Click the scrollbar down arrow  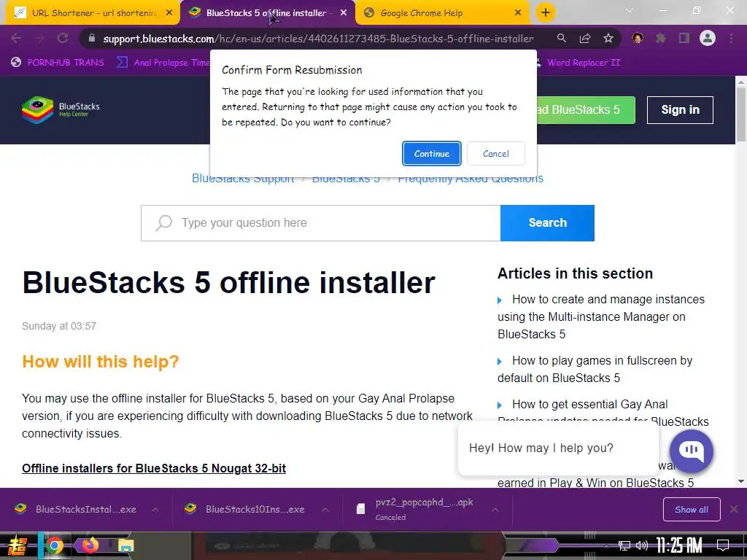(x=741, y=481)
